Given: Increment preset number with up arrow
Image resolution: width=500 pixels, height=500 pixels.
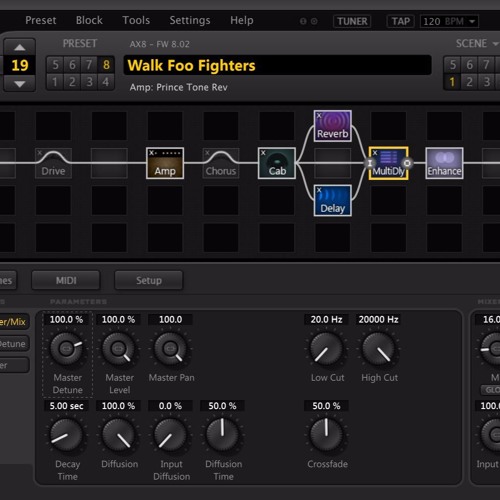Looking at the screenshot, I should pyautogui.click(x=20, y=47).
